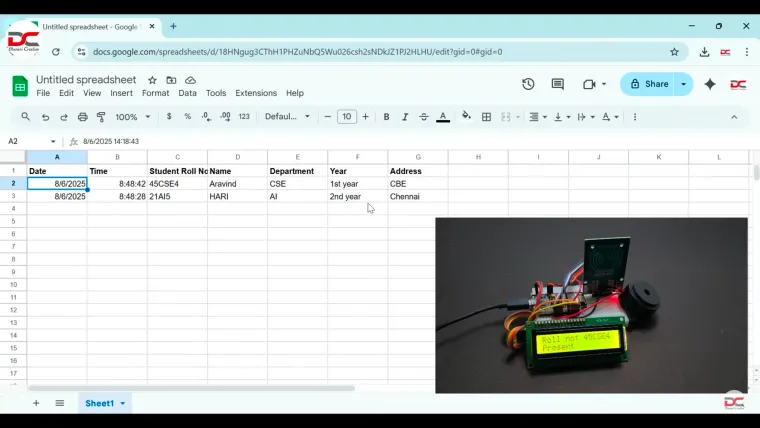Open the borders icon
Screen dimensions: 760x428
click(486, 117)
